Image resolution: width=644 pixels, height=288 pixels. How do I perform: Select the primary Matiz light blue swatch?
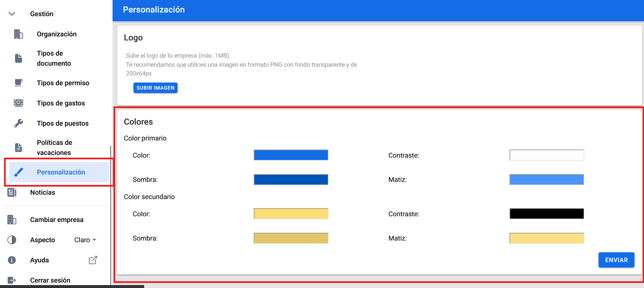(547, 180)
